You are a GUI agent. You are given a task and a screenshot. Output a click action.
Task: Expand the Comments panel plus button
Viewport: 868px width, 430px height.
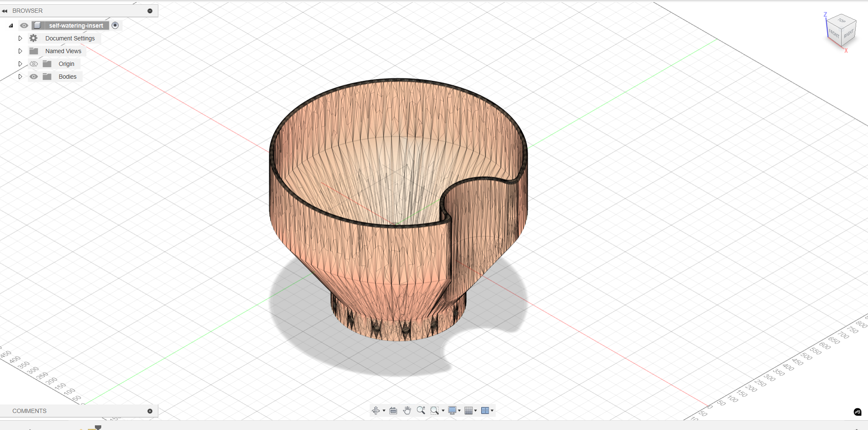[150, 411]
